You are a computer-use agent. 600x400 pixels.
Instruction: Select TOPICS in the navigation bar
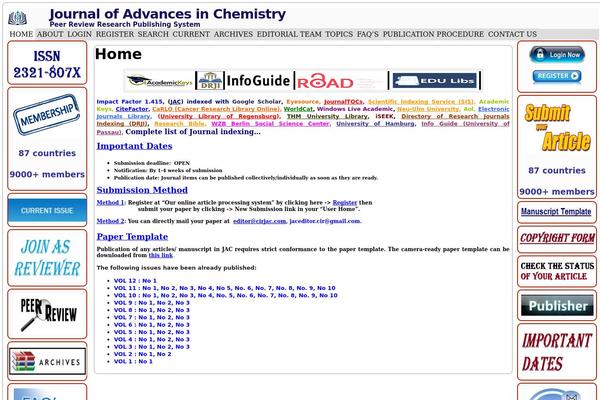(339, 34)
